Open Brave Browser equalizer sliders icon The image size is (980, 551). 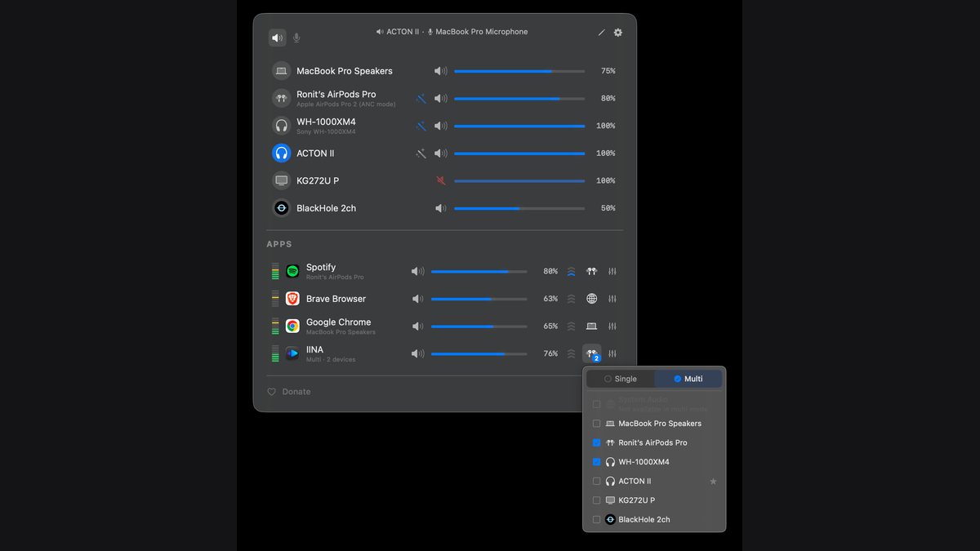(x=612, y=299)
